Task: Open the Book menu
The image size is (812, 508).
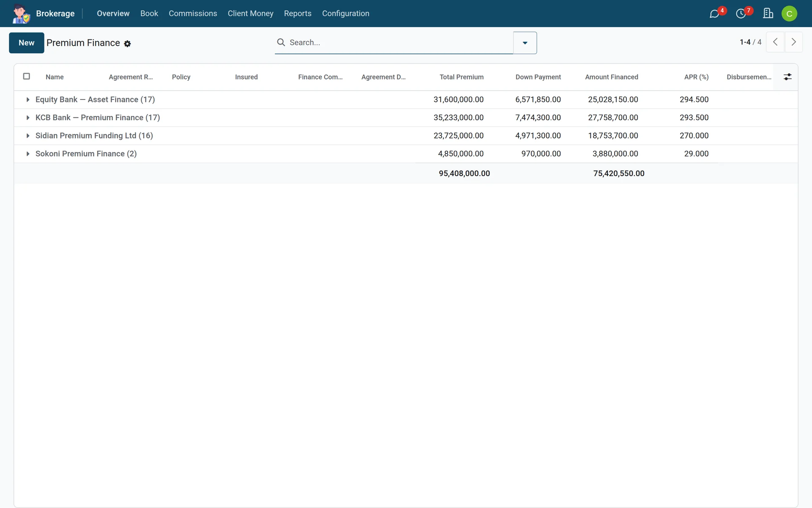Action: (149, 14)
